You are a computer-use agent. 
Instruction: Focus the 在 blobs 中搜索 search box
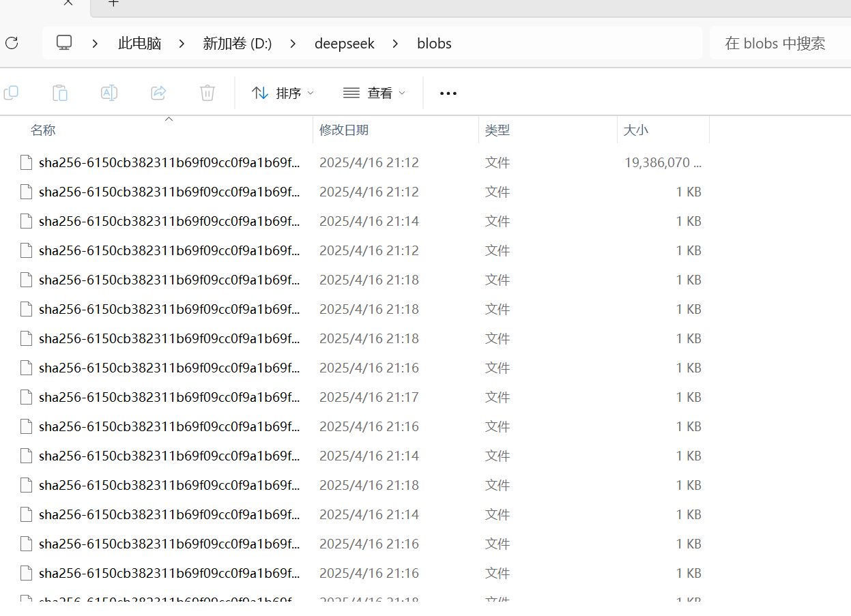click(780, 44)
